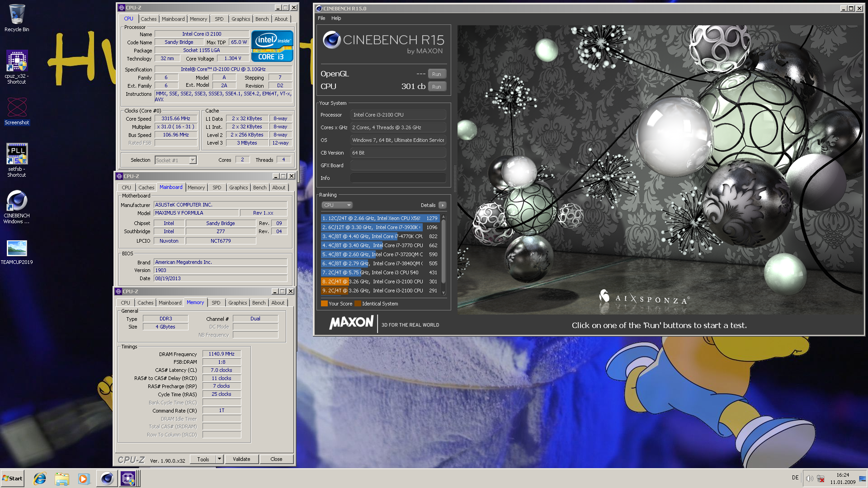Select ranking row i7-4770K score 822

click(380, 236)
